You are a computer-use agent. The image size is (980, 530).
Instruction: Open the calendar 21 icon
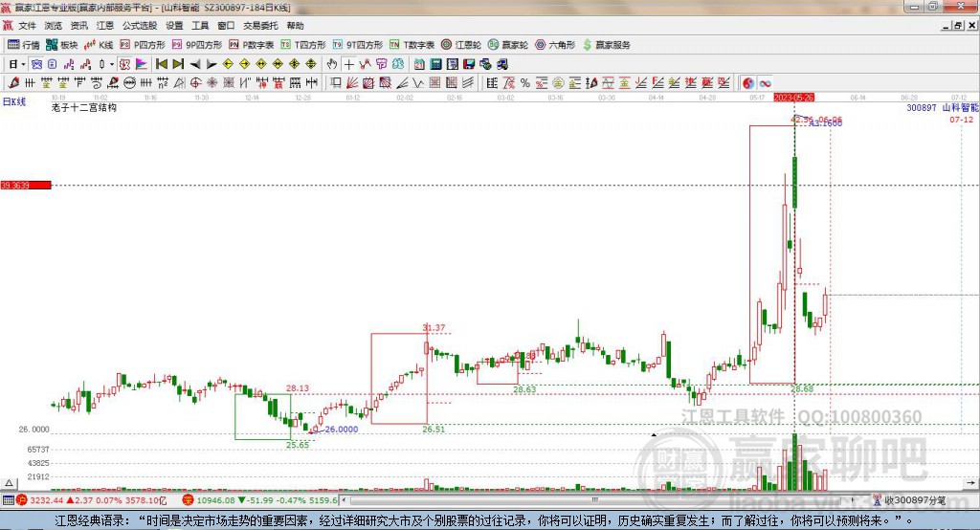coord(419,64)
